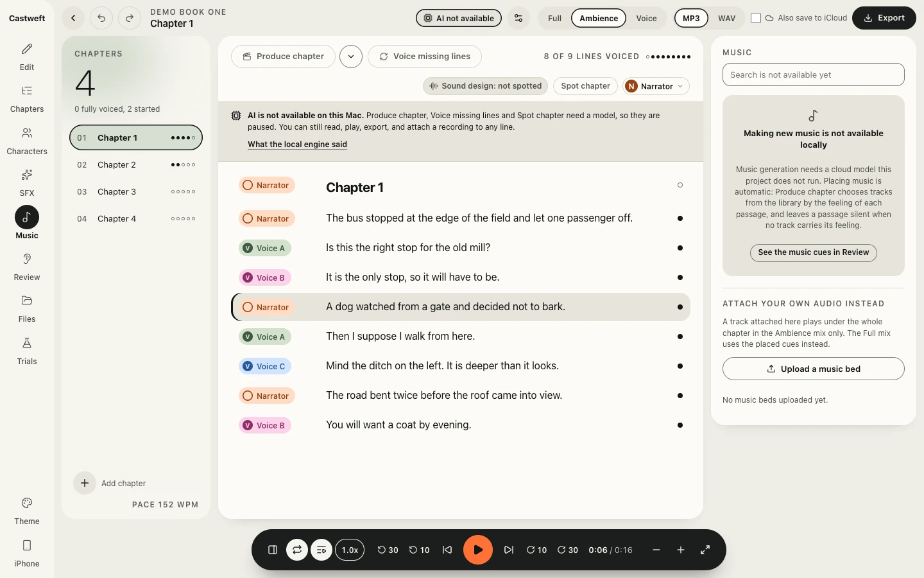Screen dimensions: 924x578
Task: Rewind 30 seconds
Action: pyautogui.click(x=388, y=550)
